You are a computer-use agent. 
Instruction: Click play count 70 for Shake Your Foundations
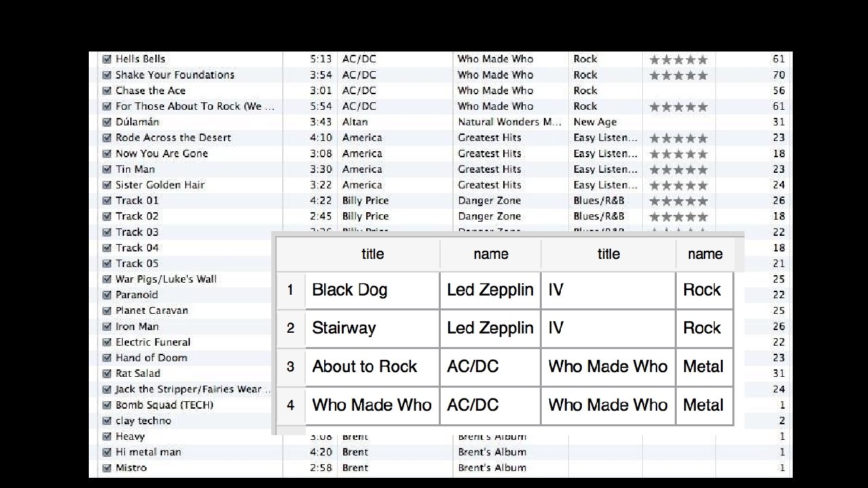pyautogui.click(x=778, y=75)
